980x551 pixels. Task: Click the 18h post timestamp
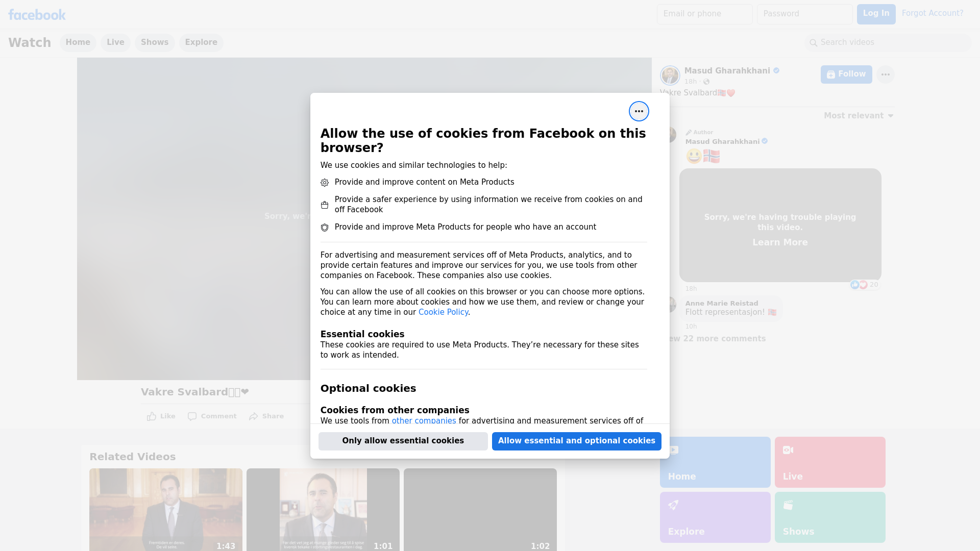pos(690,82)
